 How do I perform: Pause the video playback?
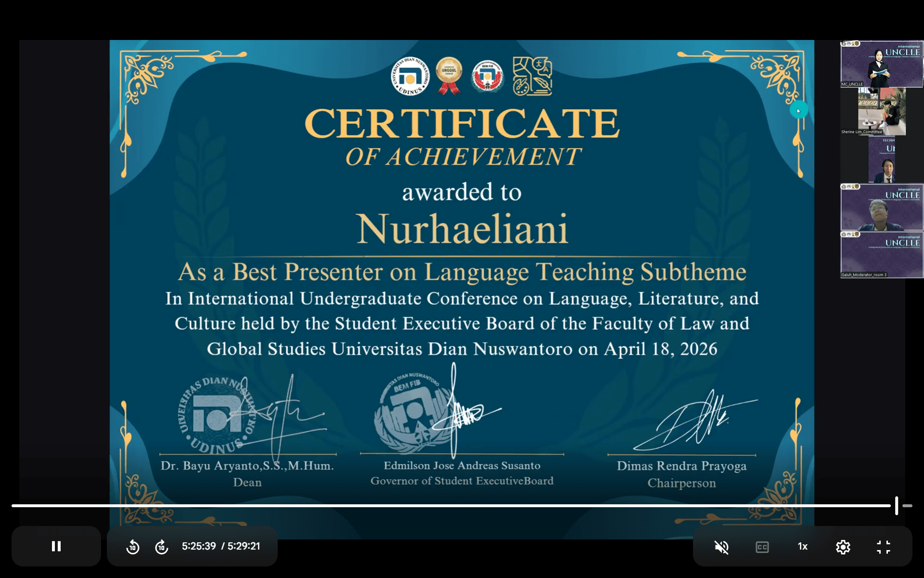(x=56, y=546)
